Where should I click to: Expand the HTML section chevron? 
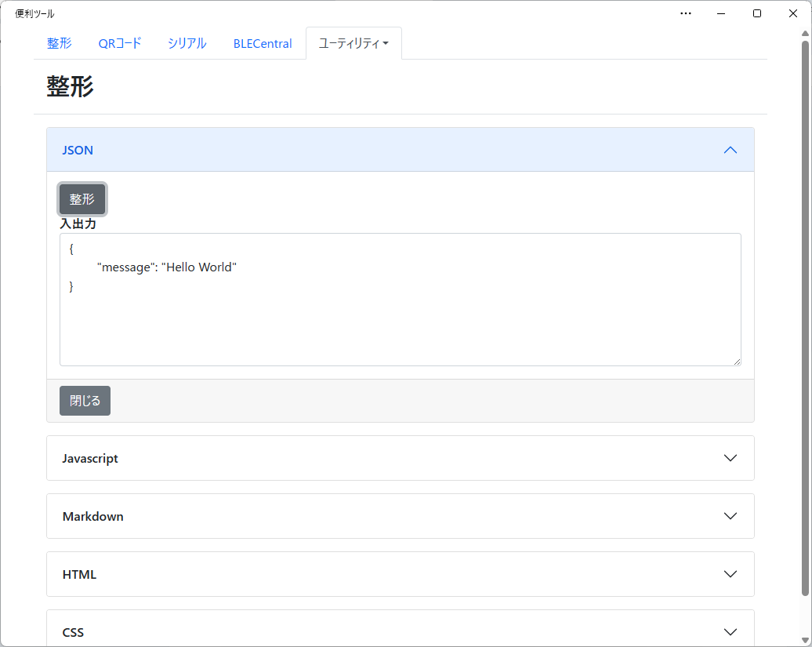730,574
